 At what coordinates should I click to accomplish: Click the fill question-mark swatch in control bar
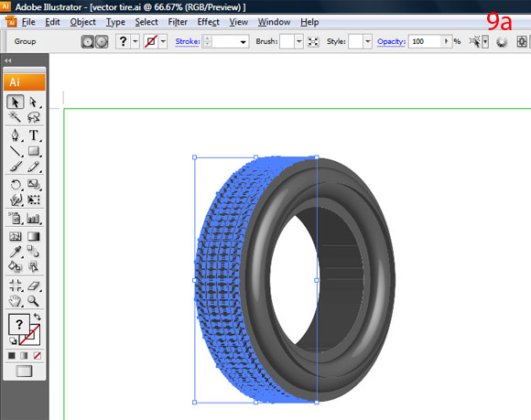pyautogui.click(x=124, y=41)
